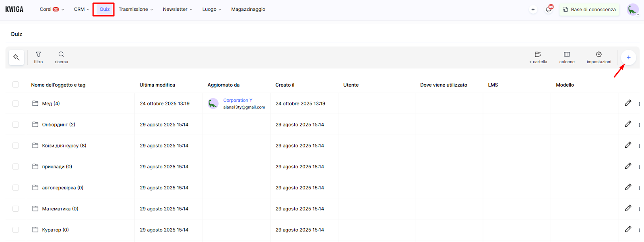The width and height of the screenshot is (644, 242).
Task: Go to the Magazzinaggio menu item
Action: (248, 9)
